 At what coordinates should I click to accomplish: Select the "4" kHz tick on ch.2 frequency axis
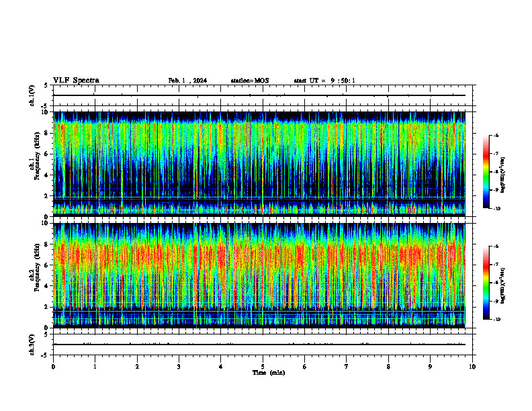pyautogui.click(x=48, y=286)
